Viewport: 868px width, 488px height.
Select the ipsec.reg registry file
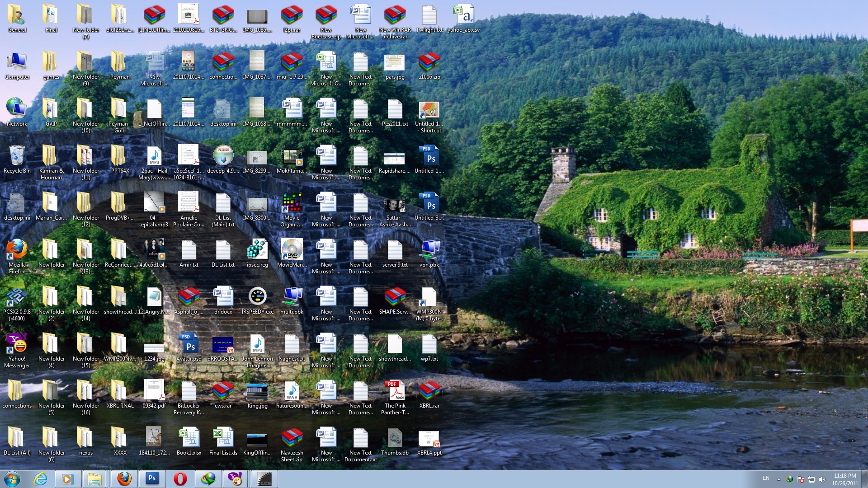tap(258, 253)
